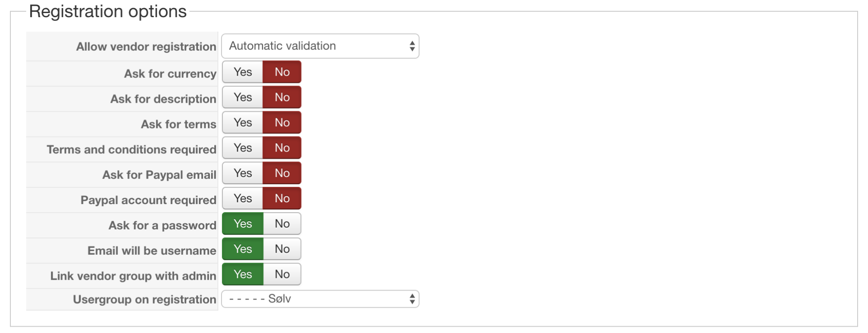This screenshot has width=868, height=333.
Task: Turn on Ask for terms
Action: tap(243, 123)
